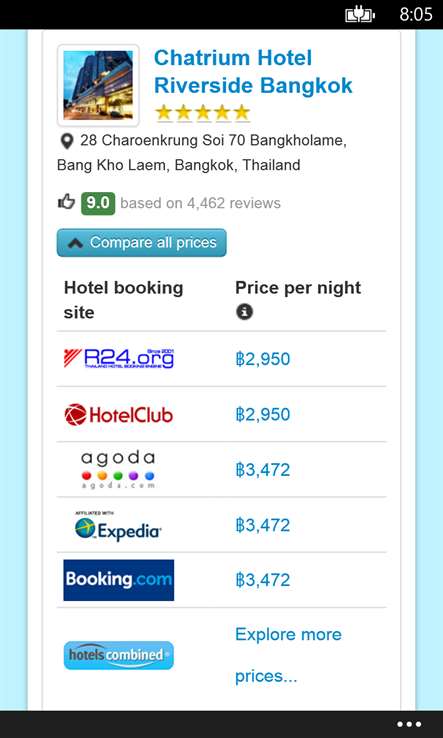Image resolution: width=443 pixels, height=738 pixels.
Task: Select the Booking.com ฿3,472 price
Action: 263,580
